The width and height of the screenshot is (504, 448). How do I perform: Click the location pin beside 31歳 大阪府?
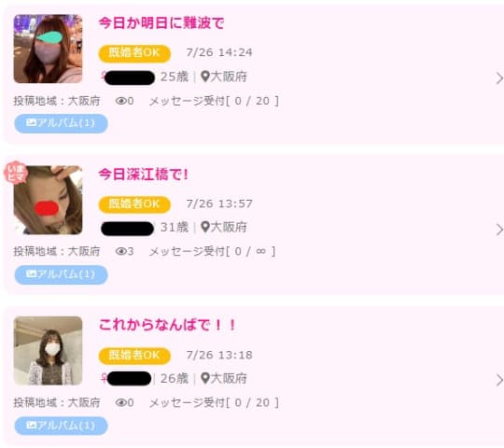205,227
